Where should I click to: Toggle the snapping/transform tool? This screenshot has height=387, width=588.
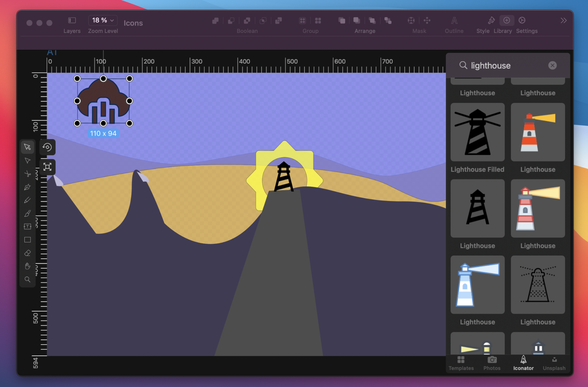pyautogui.click(x=48, y=167)
